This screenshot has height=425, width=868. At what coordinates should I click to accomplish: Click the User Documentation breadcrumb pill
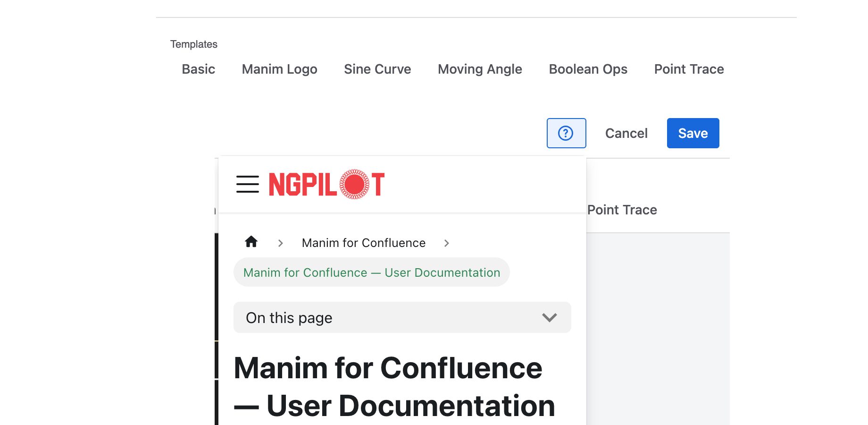372,272
